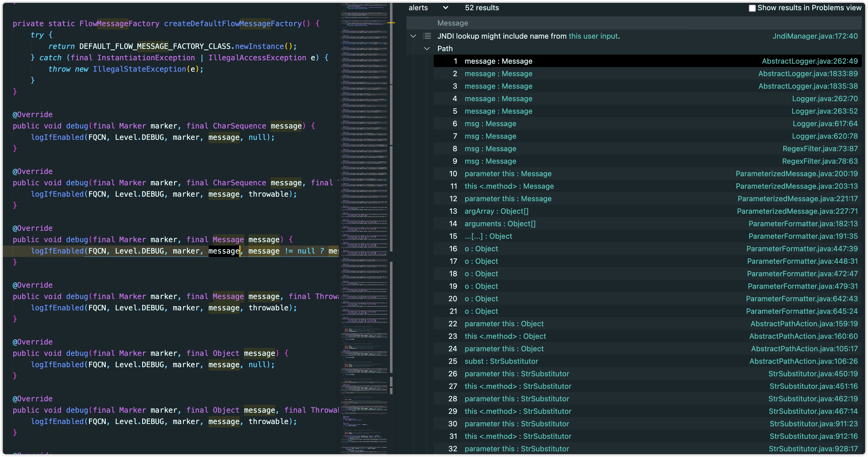Select step 27 this <.method> : StrSubstitutor
868x457 pixels.
(x=647, y=386)
